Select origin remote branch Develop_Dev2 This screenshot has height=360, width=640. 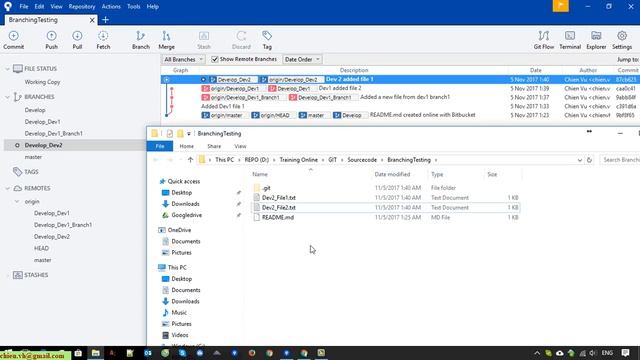52,236
